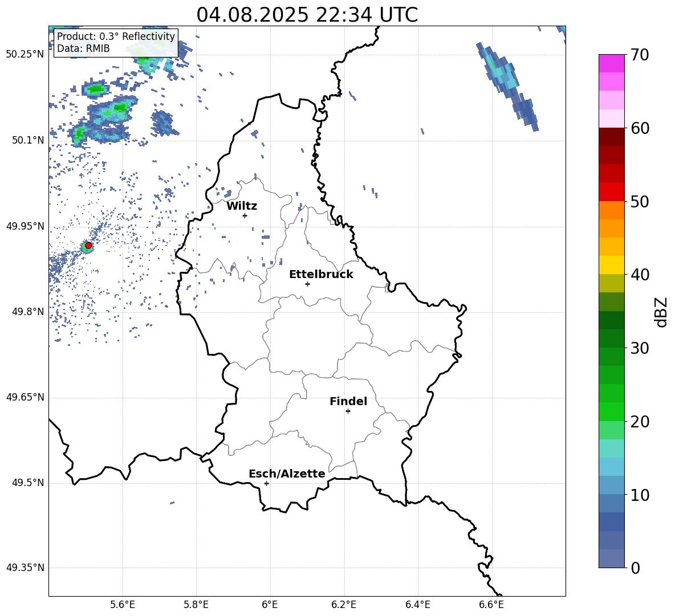
Task: Click the colorbar value 20
Action: (x=640, y=422)
